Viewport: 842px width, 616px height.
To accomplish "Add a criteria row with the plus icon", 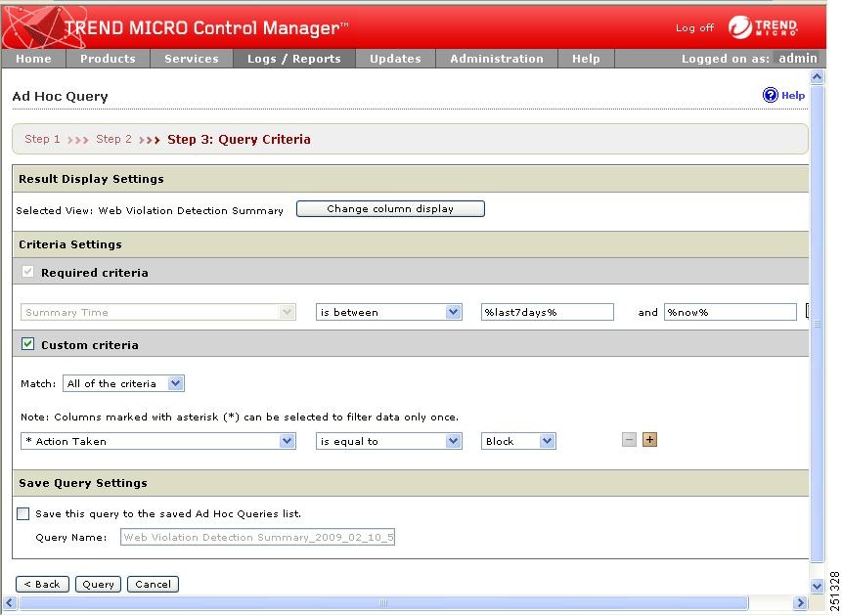I will click(x=649, y=440).
